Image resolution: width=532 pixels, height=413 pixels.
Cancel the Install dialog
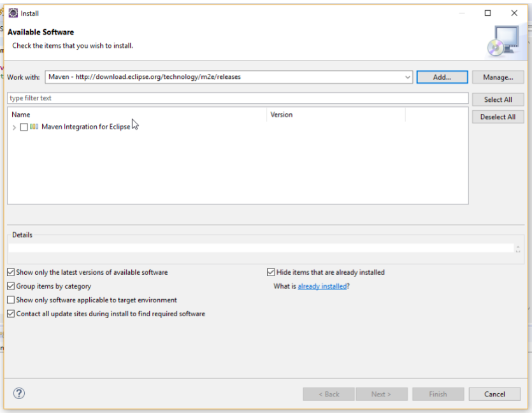click(x=494, y=394)
